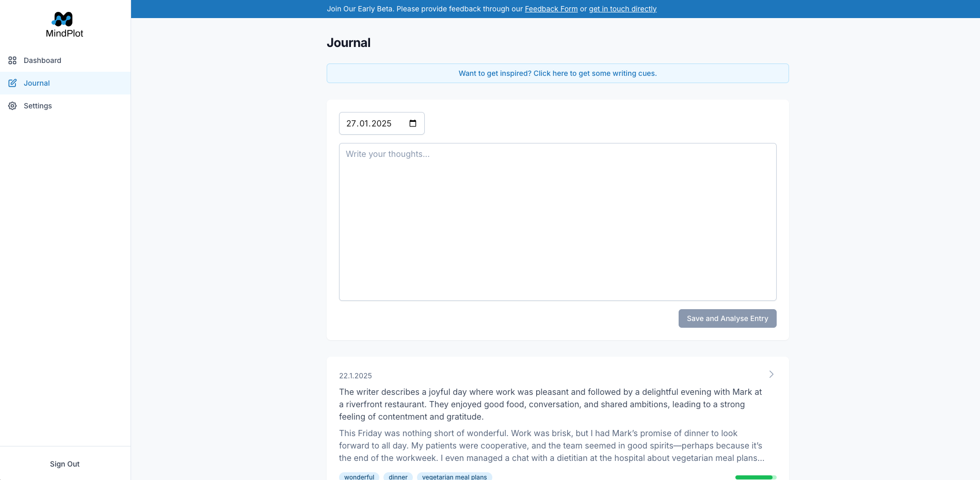The width and height of the screenshot is (980, 480).
Task: Click the MindPlot brand name text
Action: pyautogui.click(x=65, y=34)
